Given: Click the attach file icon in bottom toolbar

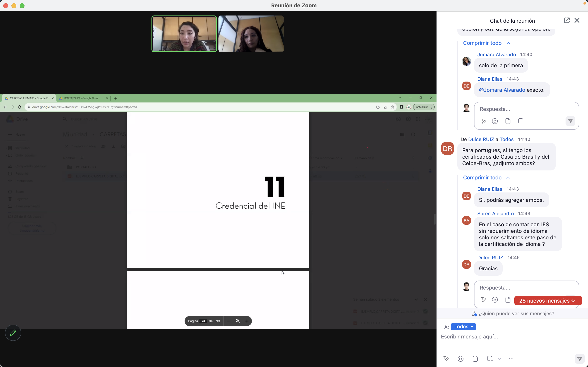Looking at the screenshot, I should [x=475, y=359].
